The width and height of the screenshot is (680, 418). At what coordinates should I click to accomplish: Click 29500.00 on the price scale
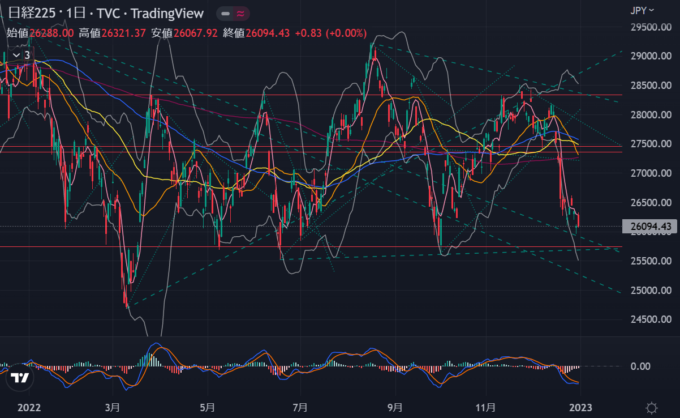[651, 28]
